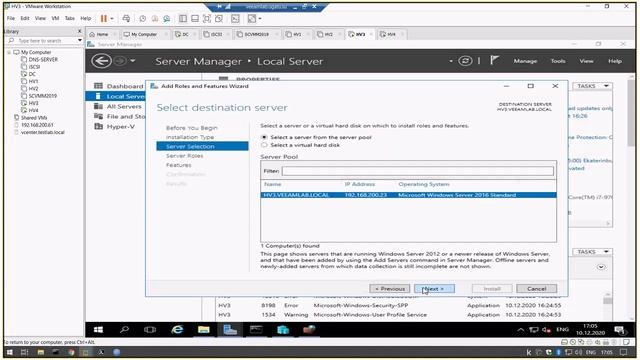Open the VMware console view icon
The height and width of the screenshot is (360, 640).
coord(235,18)
